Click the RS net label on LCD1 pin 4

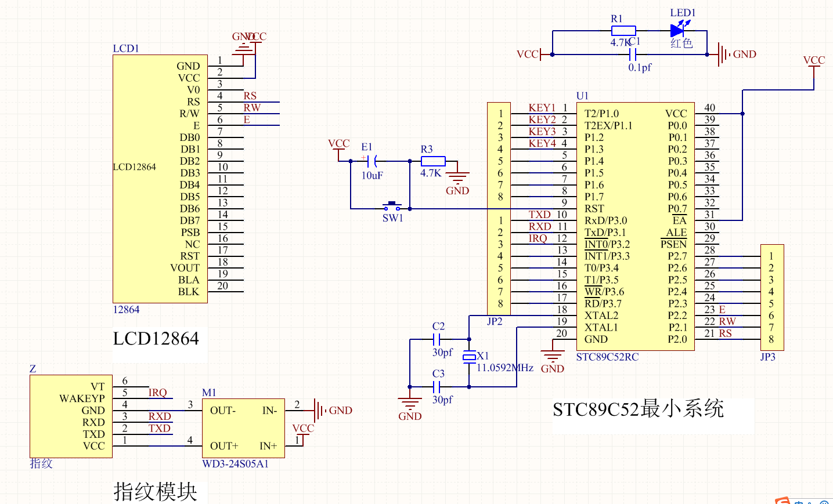tap(250, 96)
